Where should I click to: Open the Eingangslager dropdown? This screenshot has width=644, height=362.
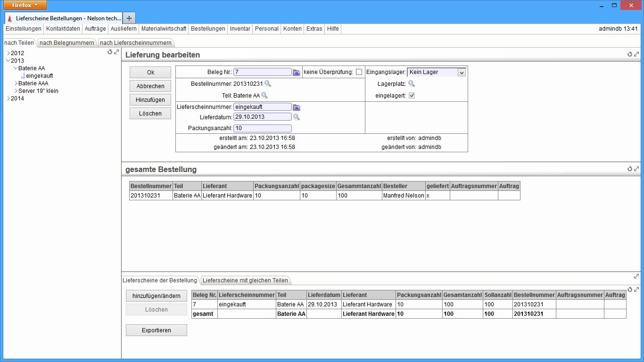tap(462, 73)
